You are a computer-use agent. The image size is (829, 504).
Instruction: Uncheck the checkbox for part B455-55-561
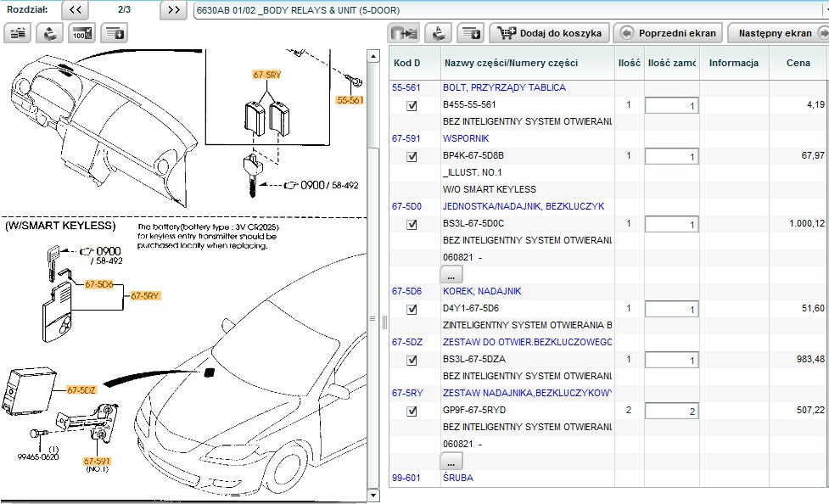(x=412, y=106)
